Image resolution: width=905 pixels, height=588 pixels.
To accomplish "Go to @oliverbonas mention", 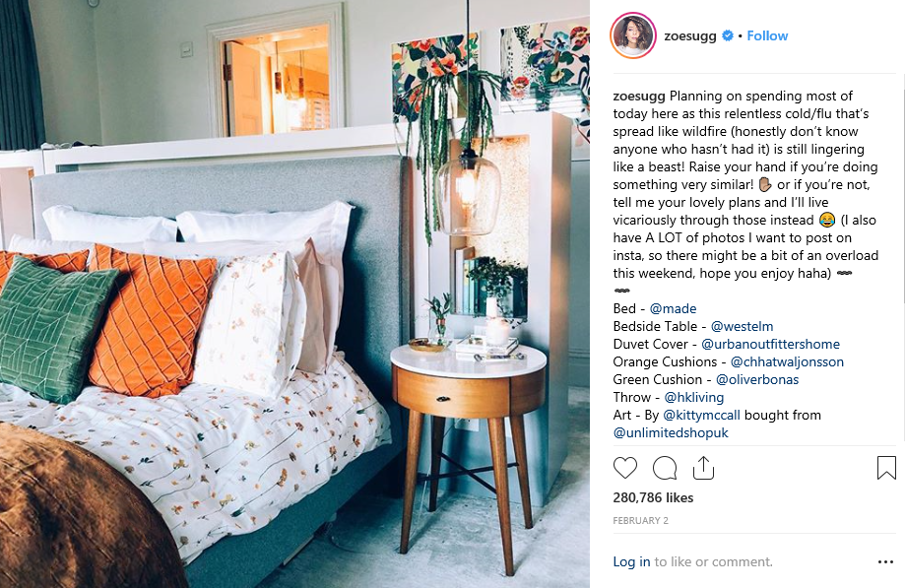I will tap(756, 380).
